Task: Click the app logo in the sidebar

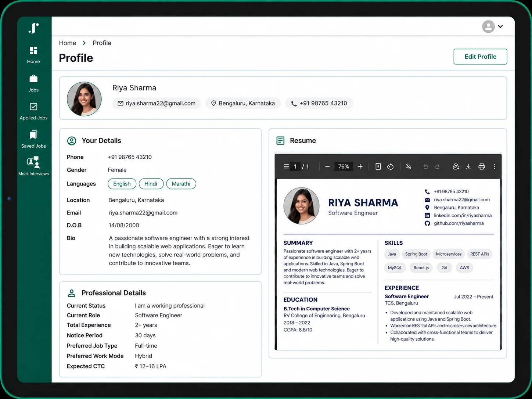Action: point(33,28)
